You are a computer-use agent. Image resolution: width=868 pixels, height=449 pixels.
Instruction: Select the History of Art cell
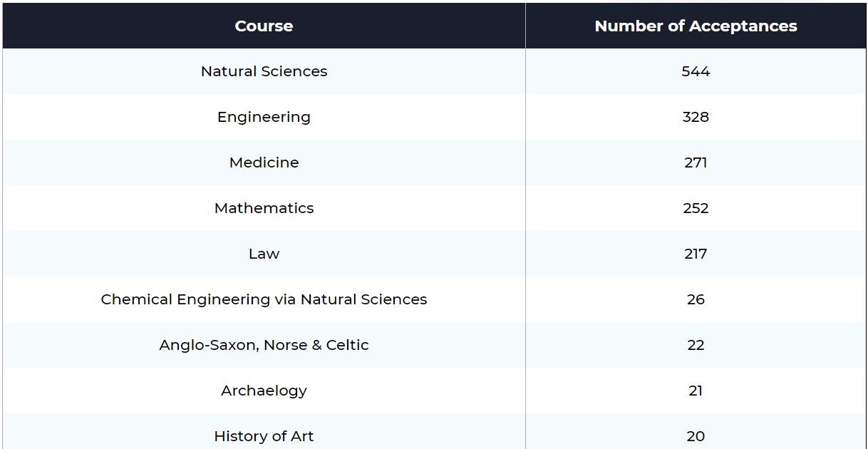click(264, 436)
